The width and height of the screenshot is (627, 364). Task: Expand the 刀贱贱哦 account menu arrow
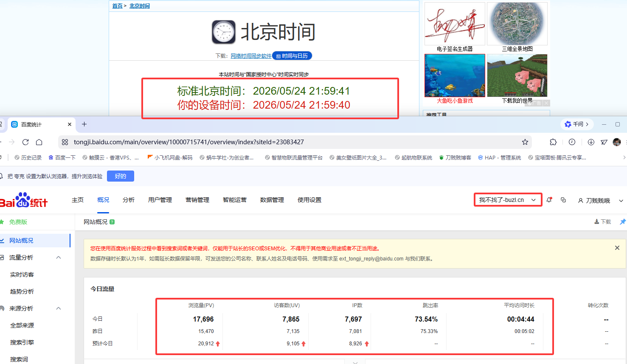click(621, 201)
